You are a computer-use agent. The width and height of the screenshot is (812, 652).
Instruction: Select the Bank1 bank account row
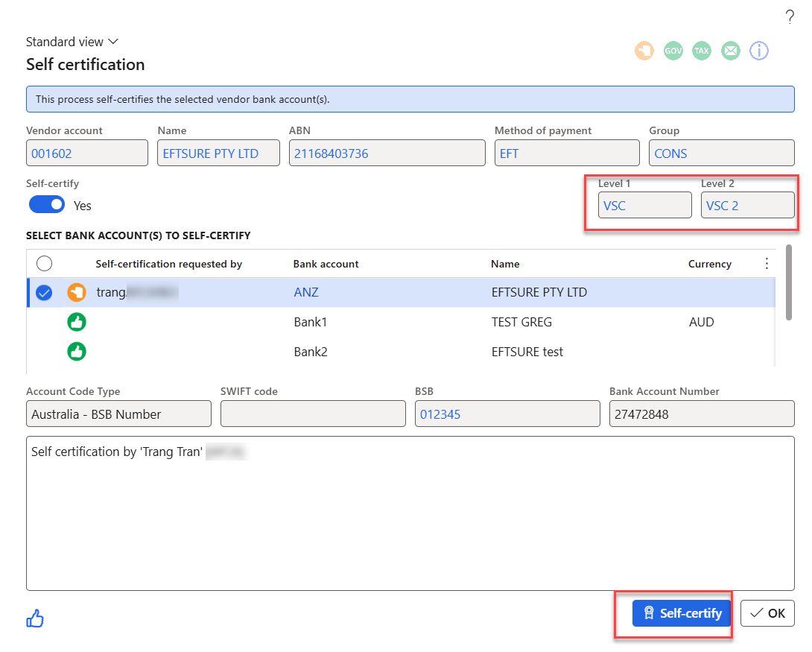(x=402, y=322)
